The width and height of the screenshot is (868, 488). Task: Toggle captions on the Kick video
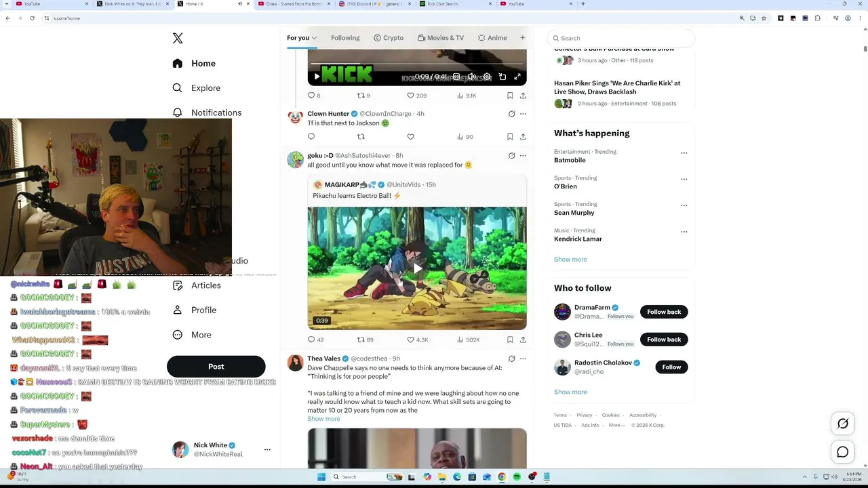click(456, 77)
